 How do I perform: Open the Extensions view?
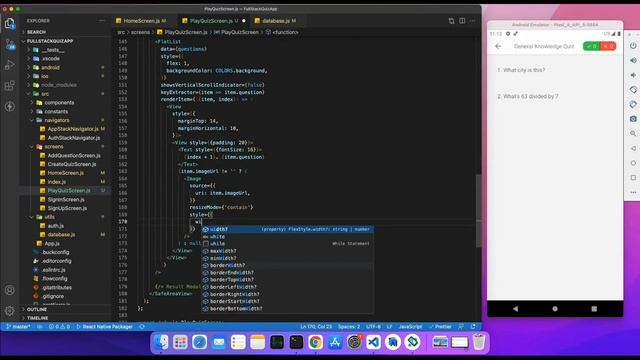pyautogui.click(x=10, y=86)
